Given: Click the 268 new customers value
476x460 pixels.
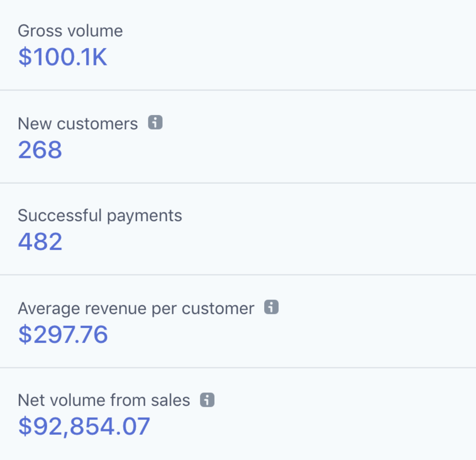Looking at the screenshot, I should pyautogui.click(x=40, y=150).
